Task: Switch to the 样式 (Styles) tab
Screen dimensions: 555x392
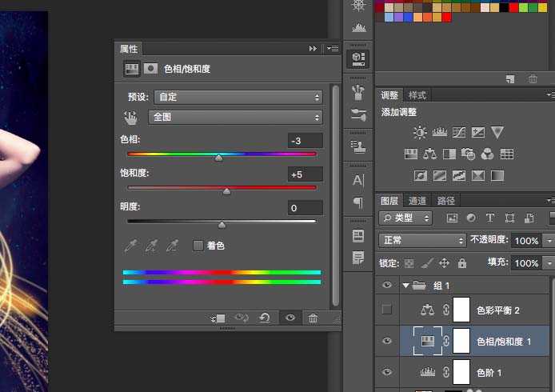Action: tap(417, 95)
